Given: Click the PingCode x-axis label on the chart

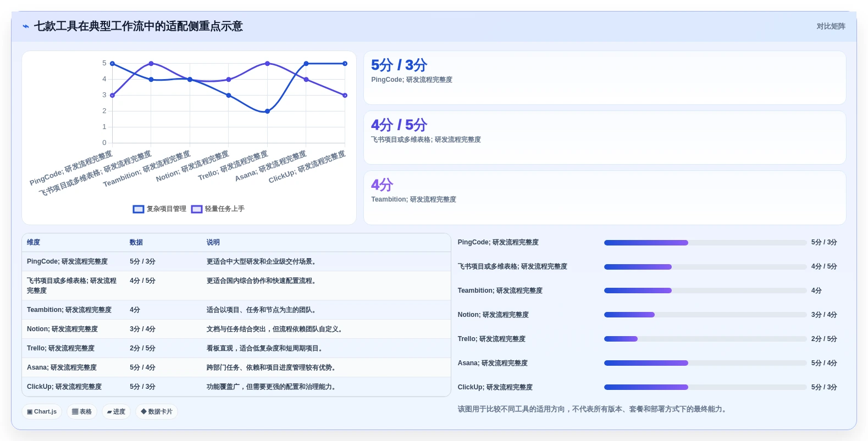Looking at the screenshot, I should point(71,168).
